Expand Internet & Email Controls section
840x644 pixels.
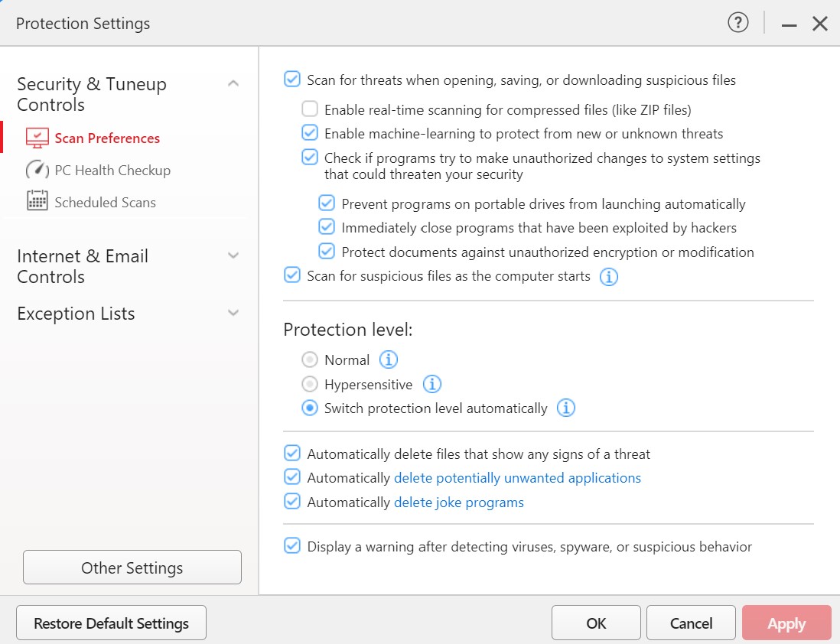pos(233,255)
